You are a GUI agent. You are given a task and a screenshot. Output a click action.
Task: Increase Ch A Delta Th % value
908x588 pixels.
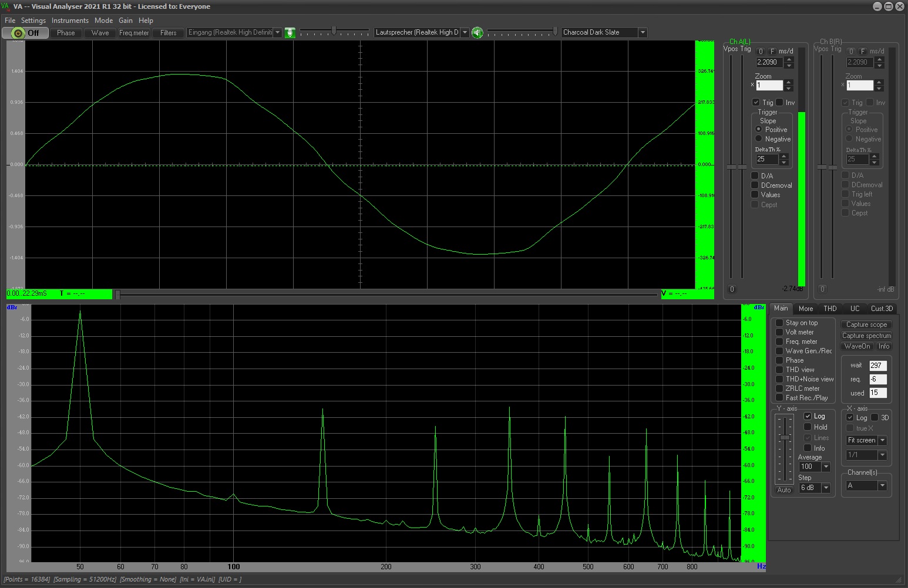click(784, 157)
